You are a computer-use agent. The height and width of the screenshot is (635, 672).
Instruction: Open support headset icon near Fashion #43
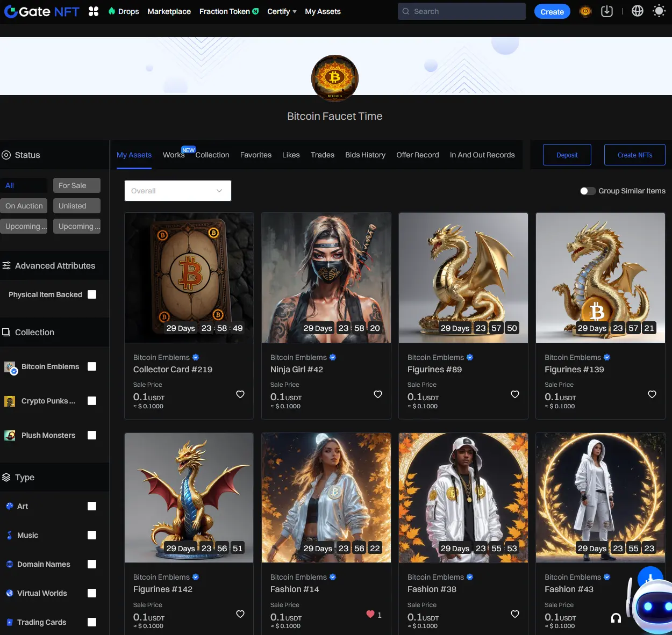[x=616, y=618]
